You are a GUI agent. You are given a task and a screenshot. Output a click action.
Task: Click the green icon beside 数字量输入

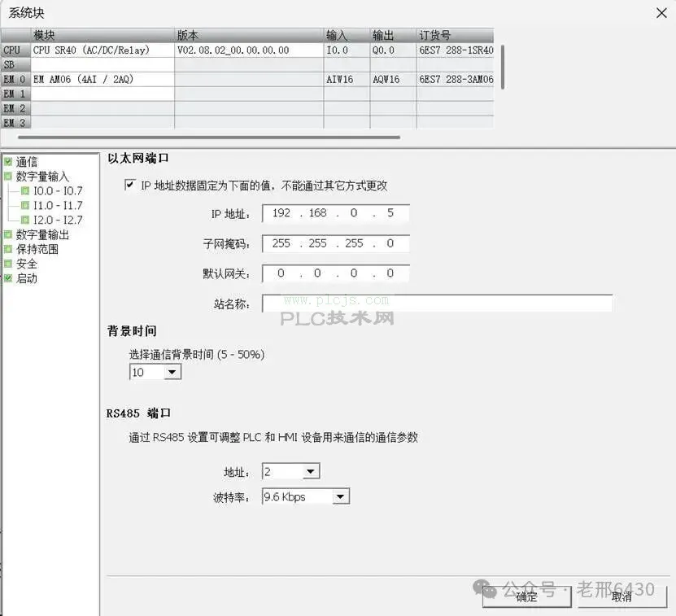pyautogui.click(x=8, y=176)
